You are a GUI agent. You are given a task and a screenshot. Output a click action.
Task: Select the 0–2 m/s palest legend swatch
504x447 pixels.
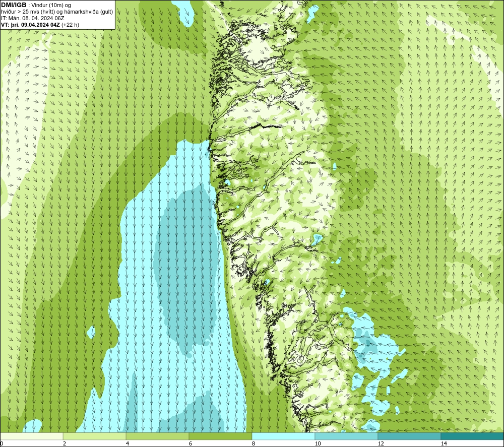pyautogui.click(x=31, y=436)
